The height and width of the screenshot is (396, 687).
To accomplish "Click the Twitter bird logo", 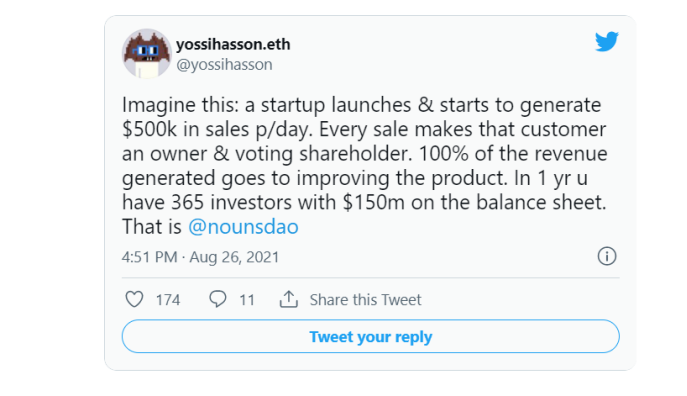I will 607,41.
